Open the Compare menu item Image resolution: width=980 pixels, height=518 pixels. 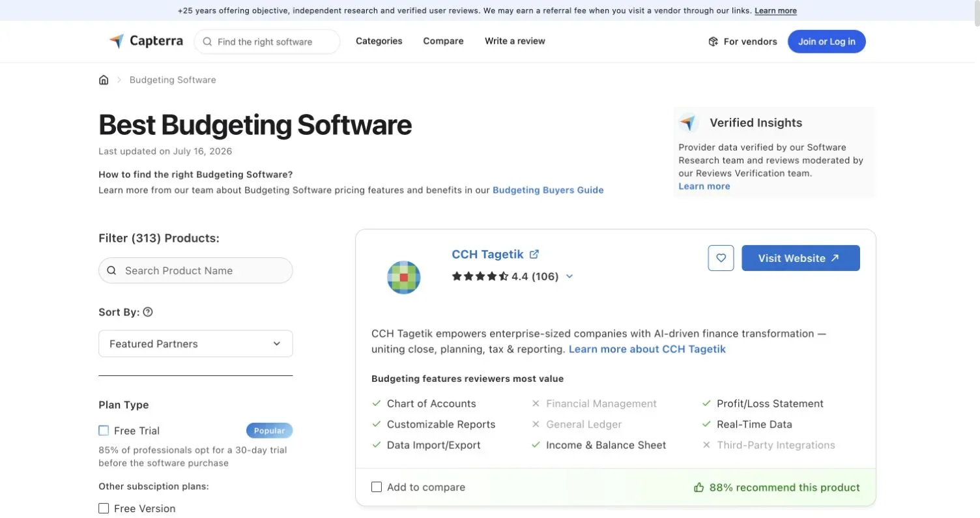[x=443, y=41]
